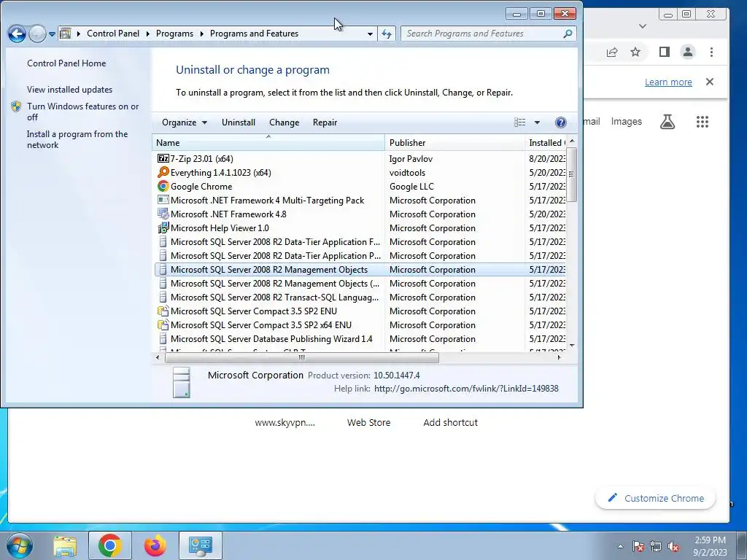Click the Back navigation arrow button
This screenshot has height=560, width=747.
point(17,34)
